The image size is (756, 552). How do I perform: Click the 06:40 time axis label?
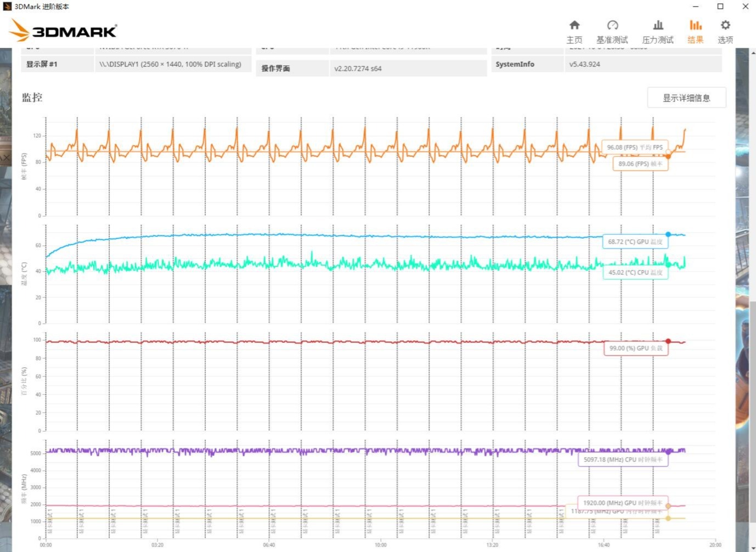point(269,545)
